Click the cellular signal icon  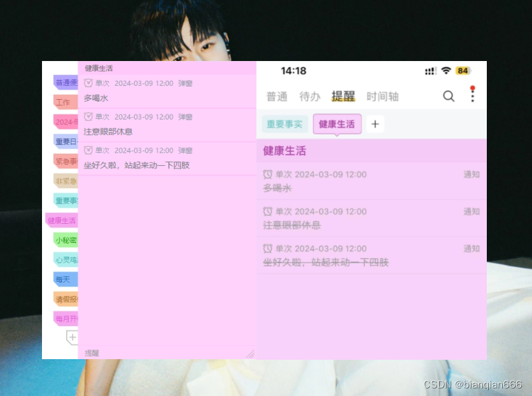431,71
